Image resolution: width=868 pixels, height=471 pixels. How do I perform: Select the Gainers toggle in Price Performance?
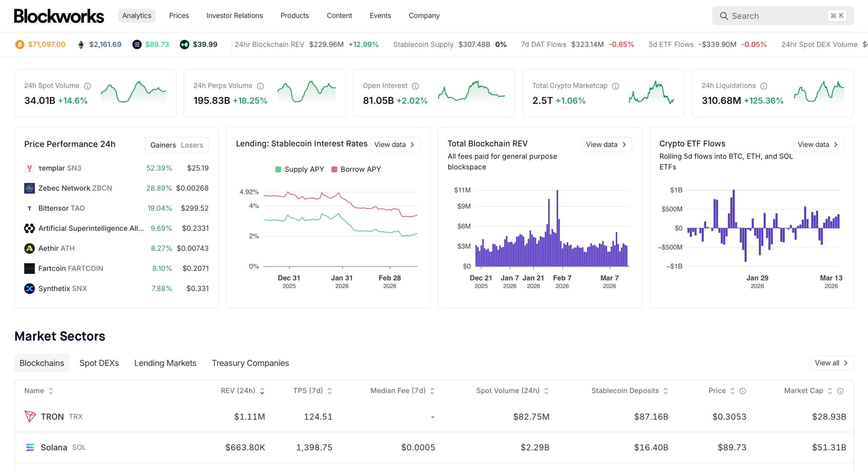163,145
